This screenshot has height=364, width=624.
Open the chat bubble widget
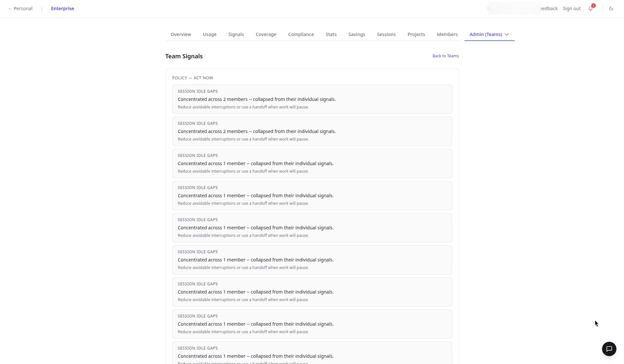pos(609,349)
